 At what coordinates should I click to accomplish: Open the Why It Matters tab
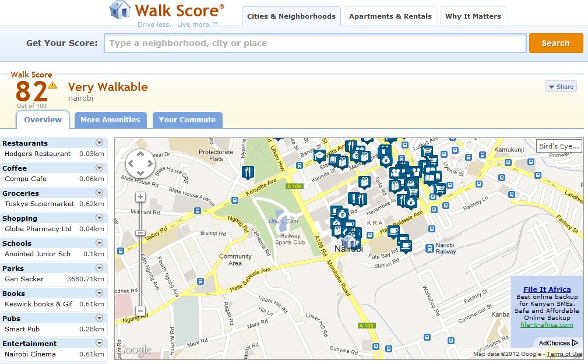[x=473, y=16]
